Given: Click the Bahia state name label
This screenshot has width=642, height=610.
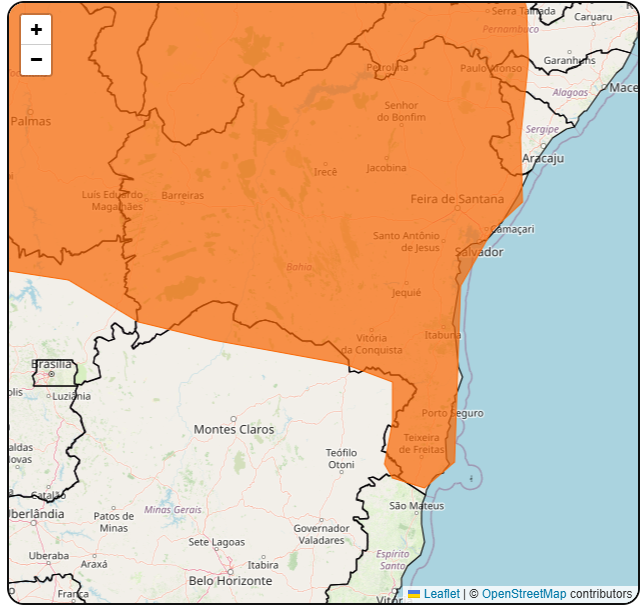Looking at the screenshot, I should point(299,267).
